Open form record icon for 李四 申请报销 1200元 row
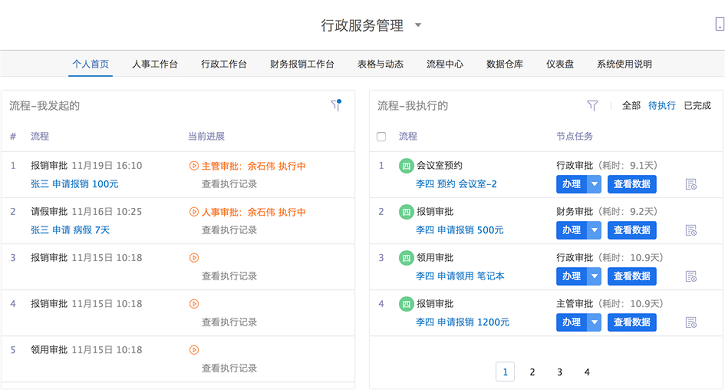Viewport: 725px width, 390px height. click(x=691, y=322)
